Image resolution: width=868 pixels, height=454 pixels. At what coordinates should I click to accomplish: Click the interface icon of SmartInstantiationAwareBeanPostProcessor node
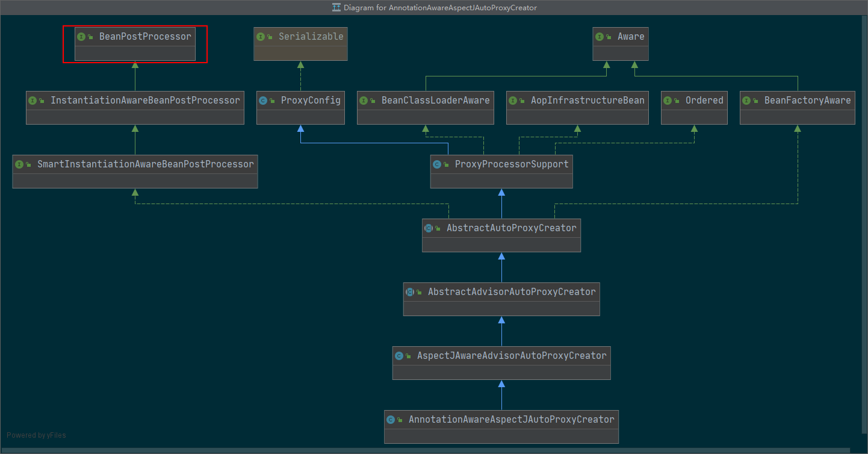19,164
